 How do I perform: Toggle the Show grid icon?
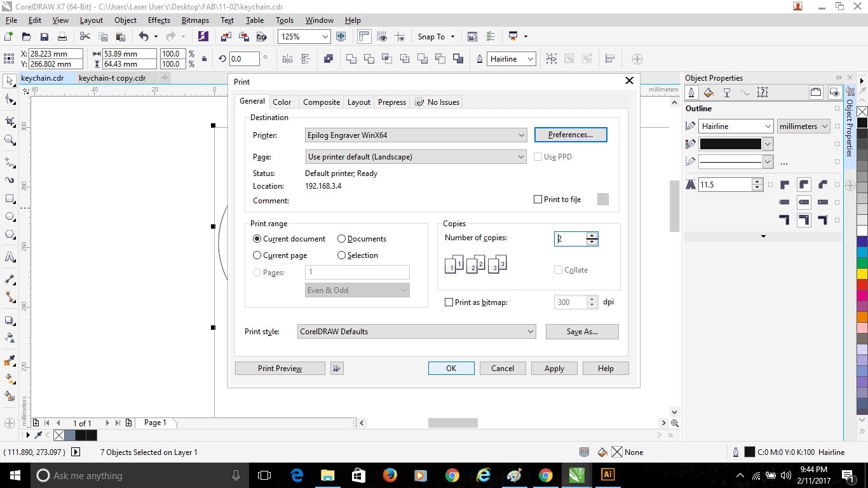382,37
